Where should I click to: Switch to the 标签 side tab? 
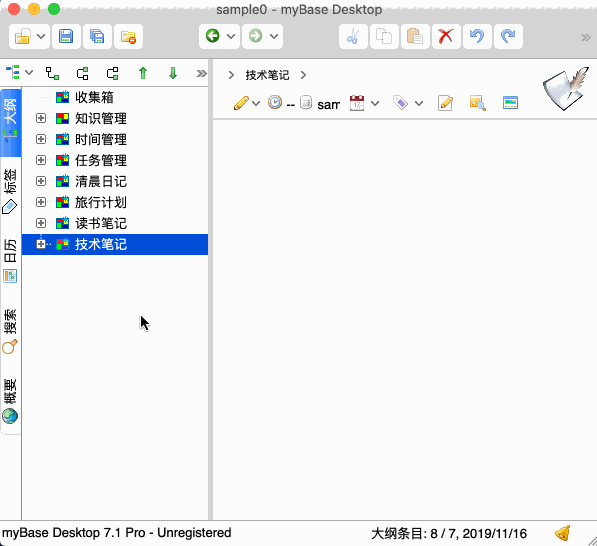(x=11, y=192)
